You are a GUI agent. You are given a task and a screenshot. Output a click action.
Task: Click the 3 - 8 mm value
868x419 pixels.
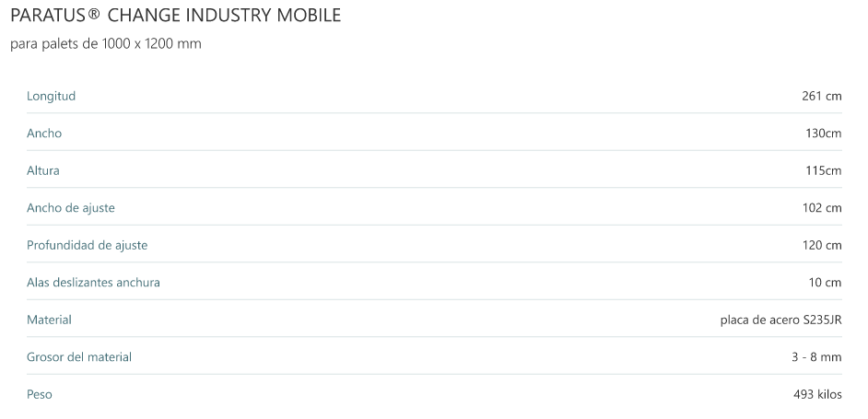[x=816, y=357]
